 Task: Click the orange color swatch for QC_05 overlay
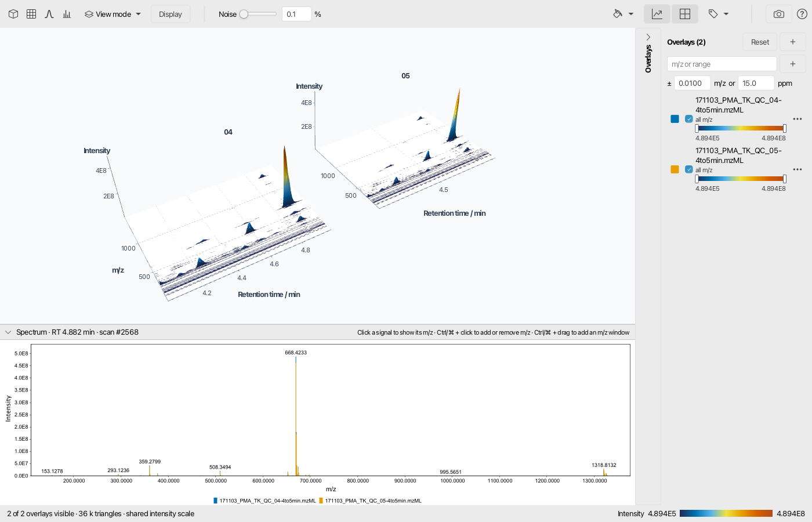pyautogui.click(x=675, y=169)
